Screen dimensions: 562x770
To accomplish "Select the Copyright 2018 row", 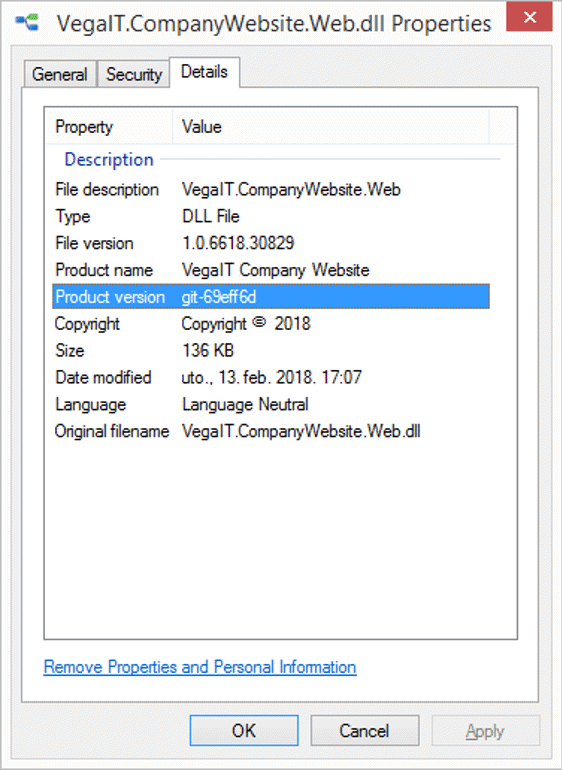I will [271, 324].
